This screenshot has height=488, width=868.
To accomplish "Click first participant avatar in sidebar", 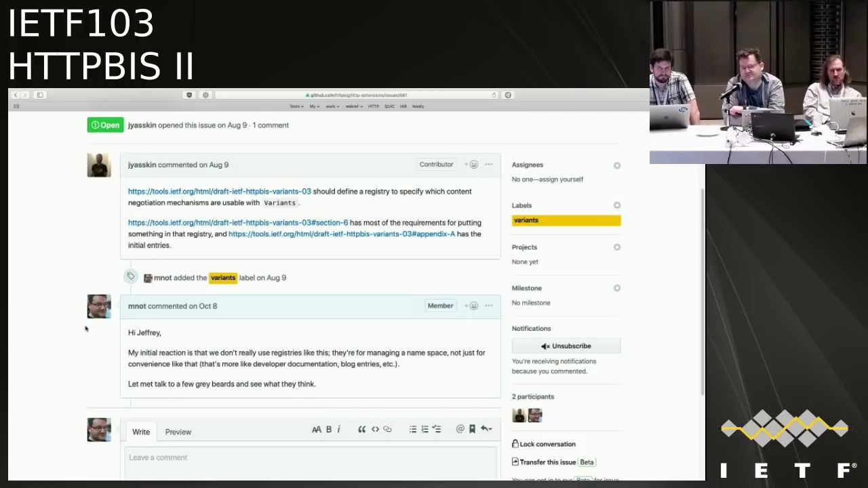I will click(x=519, y=415).
